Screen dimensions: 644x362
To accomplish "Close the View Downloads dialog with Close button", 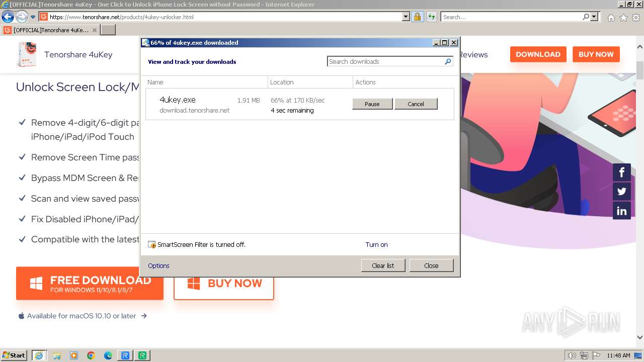I will point(431,265).
